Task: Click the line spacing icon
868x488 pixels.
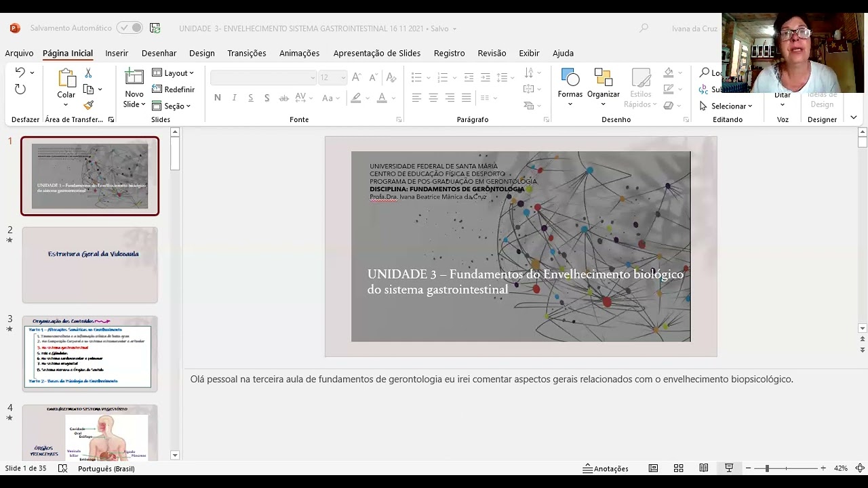Action: click(x=502, y=77)
